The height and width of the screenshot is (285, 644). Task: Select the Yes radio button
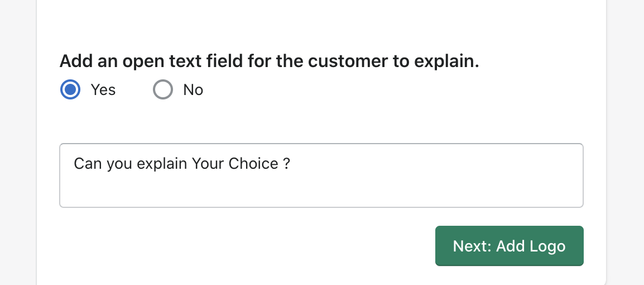tap(70, 89)
